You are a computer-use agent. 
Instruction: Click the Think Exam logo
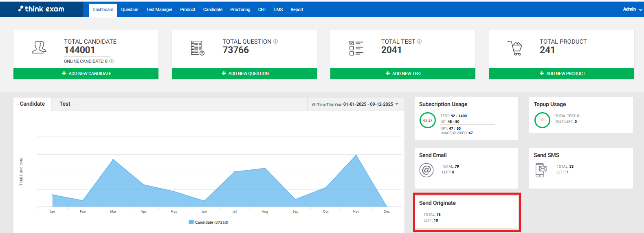41,9
